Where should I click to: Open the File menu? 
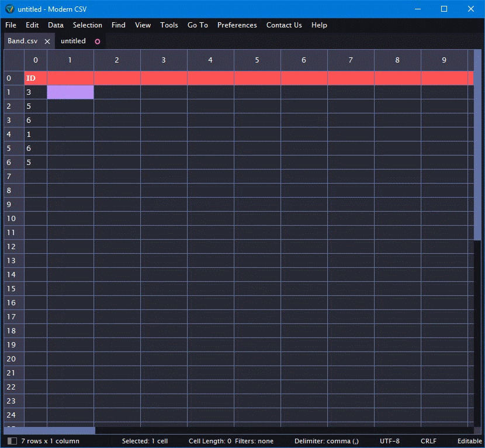click(10, 25)
